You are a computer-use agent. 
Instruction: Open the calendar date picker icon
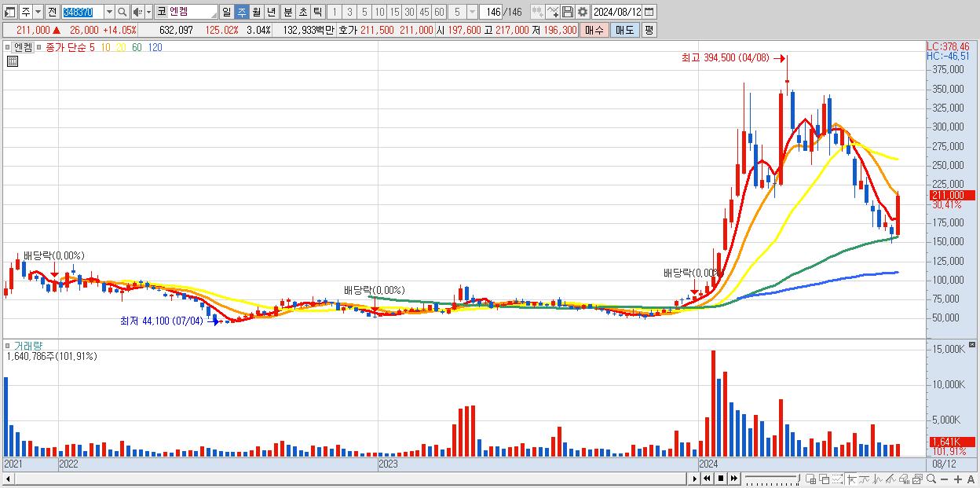point(650,12)
